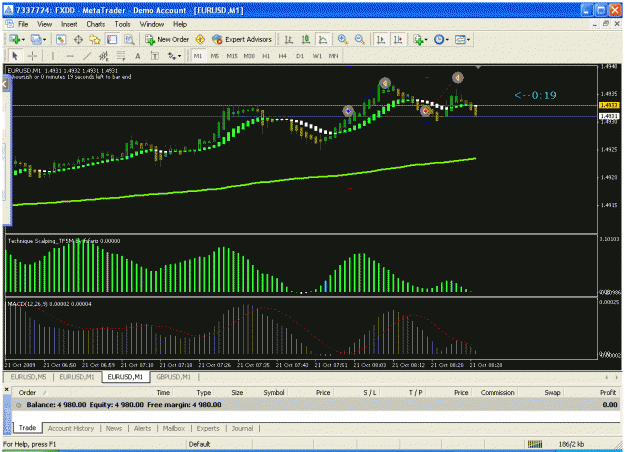Toggle the Data Window crosshair icon
Viewport: 625px width, 452px height.
pyautogui.click(x=78, y=39)
